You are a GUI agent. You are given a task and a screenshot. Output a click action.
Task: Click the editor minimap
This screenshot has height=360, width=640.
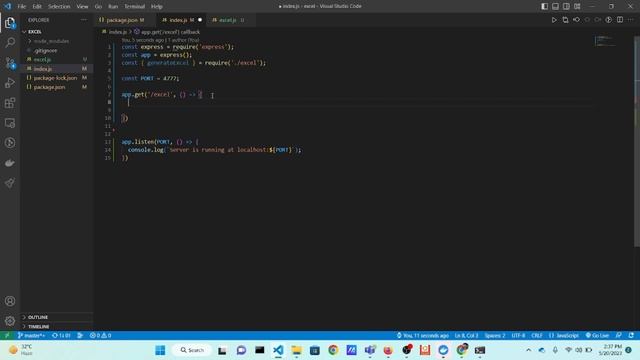[x=605, y=41]
